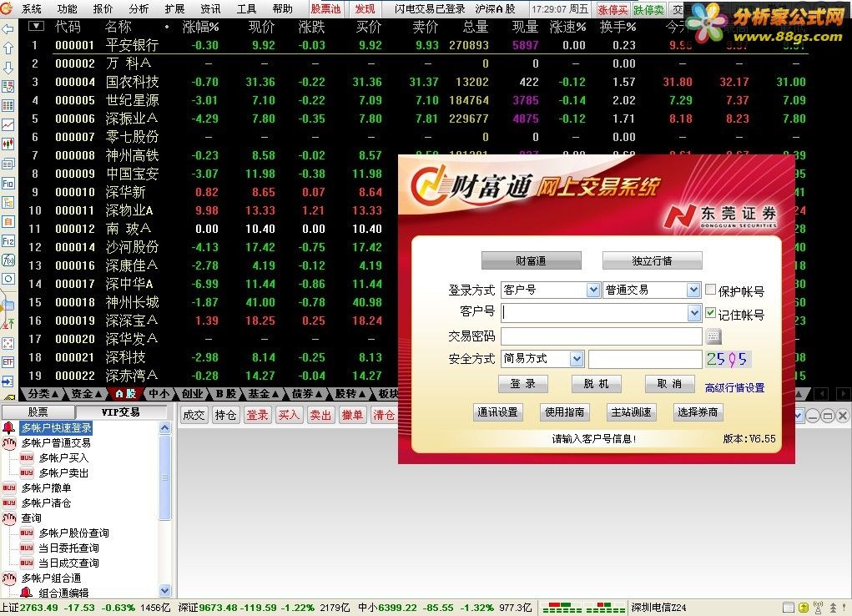The height and width of the screenshot is (616, 852).
Task: Click the 主站测速 button
Action: point(631,412)
